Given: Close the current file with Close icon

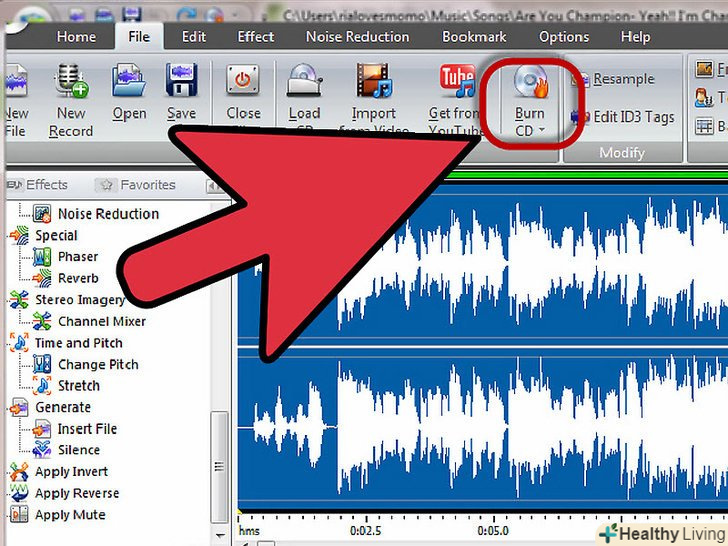Looking at the screenshot, I should point(242,79).
